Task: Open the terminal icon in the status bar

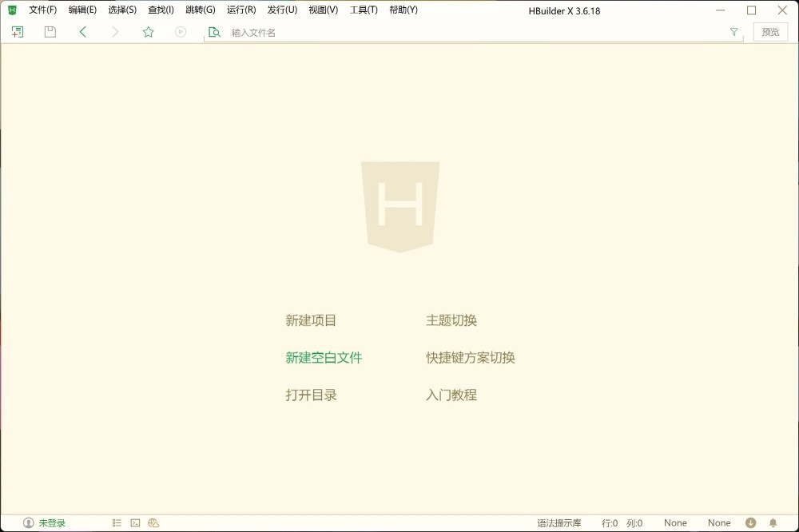Action: tap(134, 522)
